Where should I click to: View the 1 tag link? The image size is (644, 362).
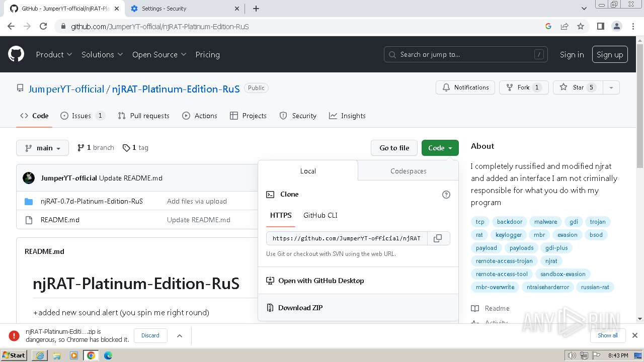pyautogui.click(x=135, y=148)
